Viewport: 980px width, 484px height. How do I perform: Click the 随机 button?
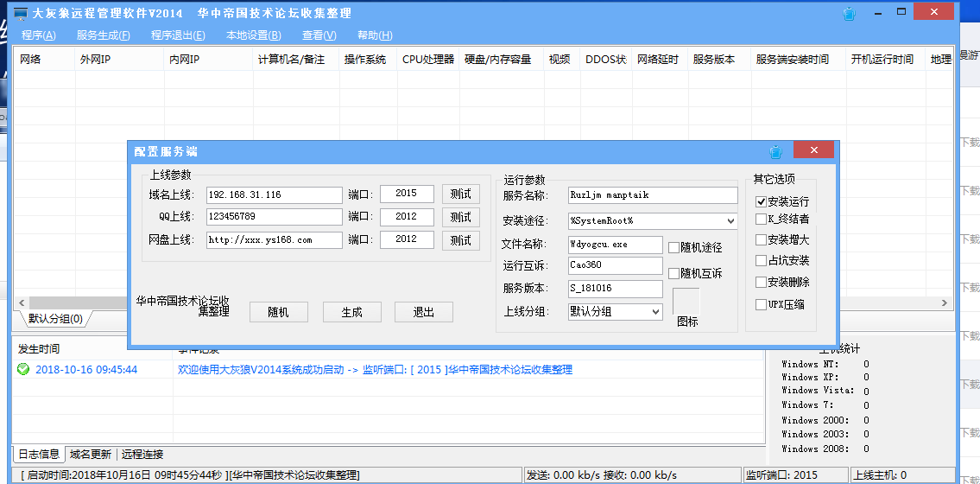click(x=279, y=312)
